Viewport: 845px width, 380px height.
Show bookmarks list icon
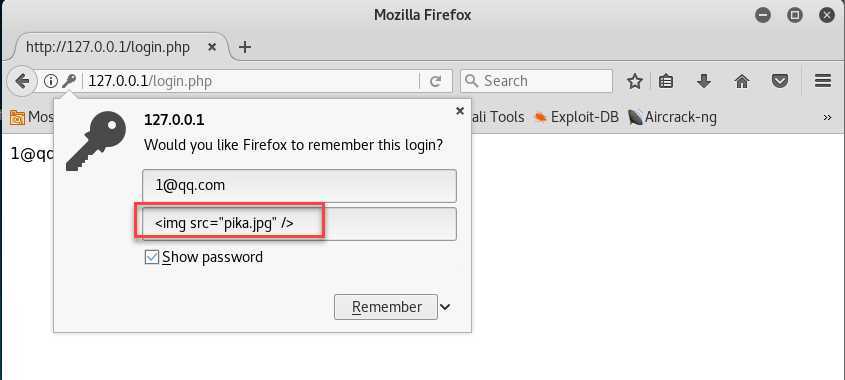coord(666,81)
